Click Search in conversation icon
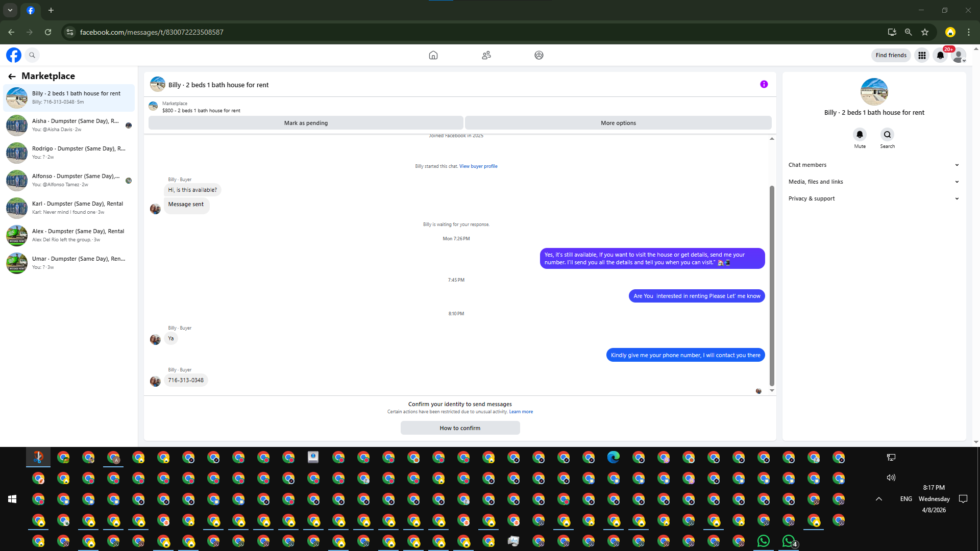980x551 pixels. pos(887,135)
